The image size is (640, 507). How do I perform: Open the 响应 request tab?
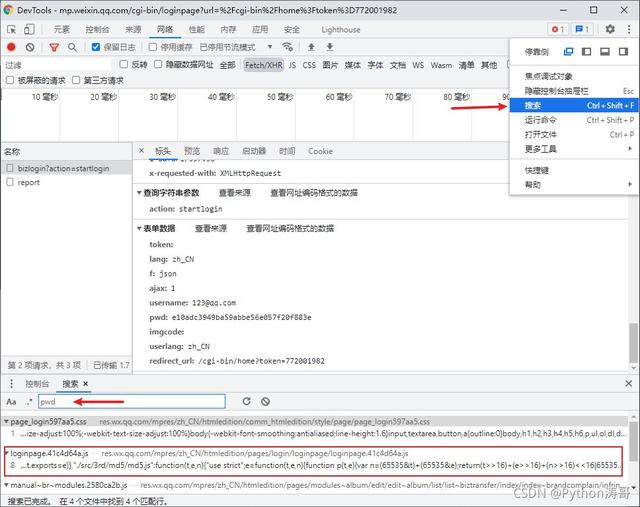pos(221,151)
